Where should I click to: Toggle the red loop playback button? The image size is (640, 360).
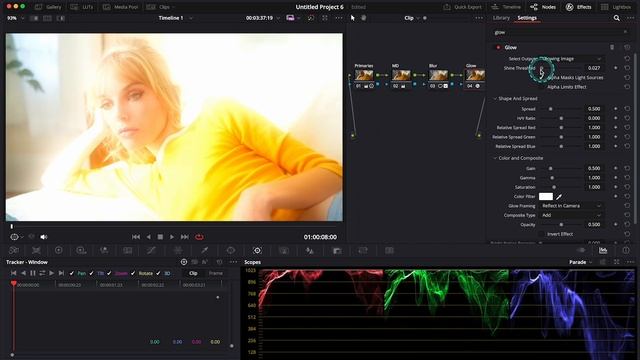[x=199, y=237]
